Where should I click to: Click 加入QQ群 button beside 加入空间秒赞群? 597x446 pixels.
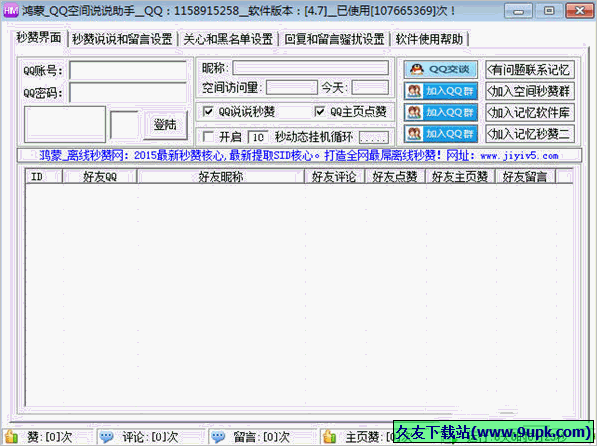tap(441, 91)
